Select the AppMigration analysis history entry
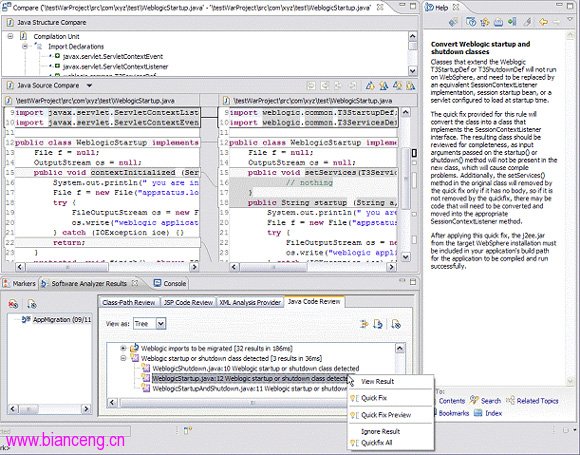 pos(56,320)
